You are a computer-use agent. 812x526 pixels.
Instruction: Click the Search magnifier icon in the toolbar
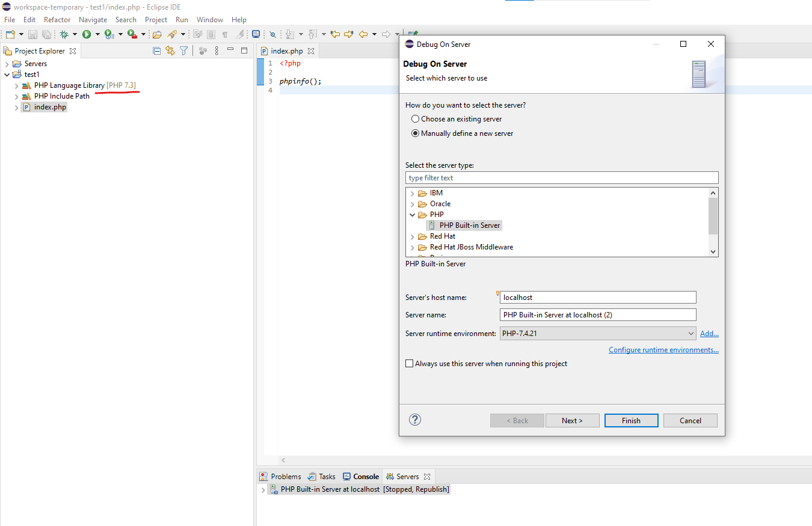tap(272, 34)
